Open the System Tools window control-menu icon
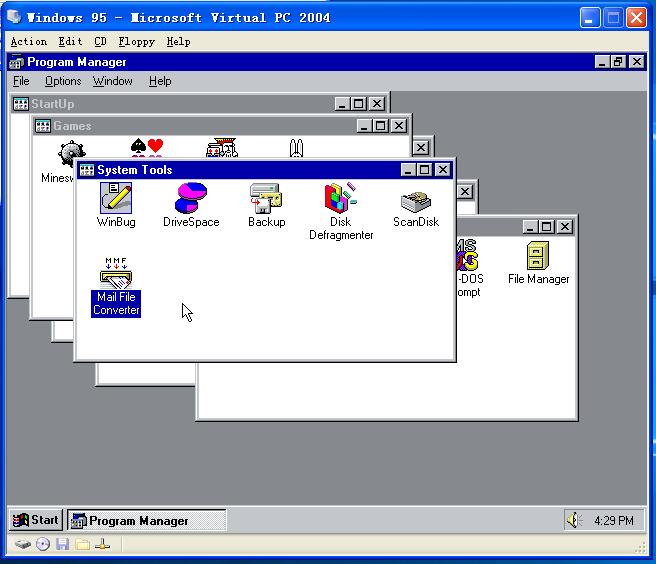Viewport: 656px width, 564px height. coord(87,170)
